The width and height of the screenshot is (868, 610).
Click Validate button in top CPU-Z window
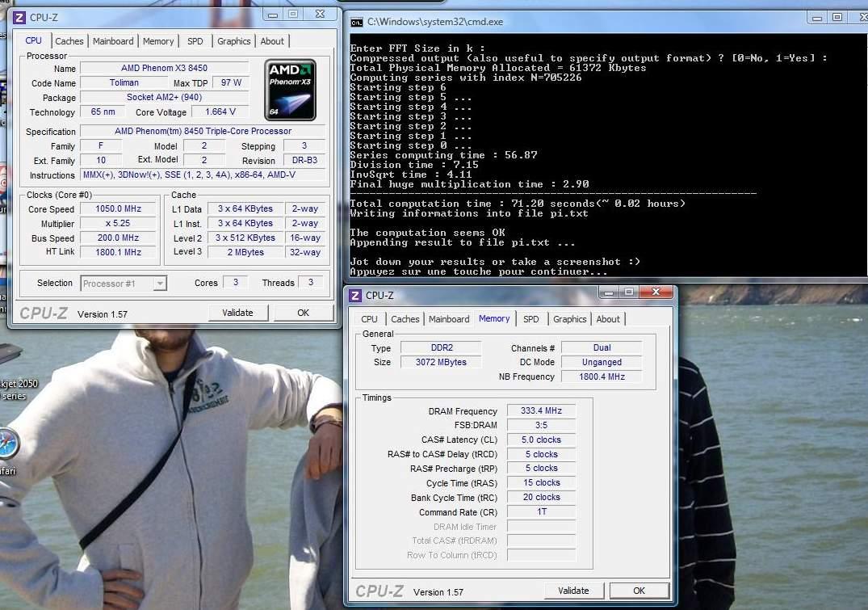[x=238, y=313]
